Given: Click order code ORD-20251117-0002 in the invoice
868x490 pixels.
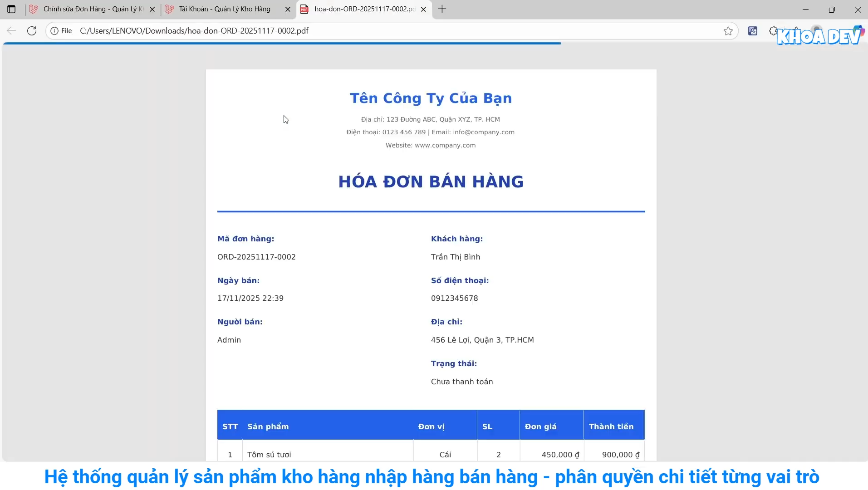Looking at the screenshot, I should click(x=256, y=257).
